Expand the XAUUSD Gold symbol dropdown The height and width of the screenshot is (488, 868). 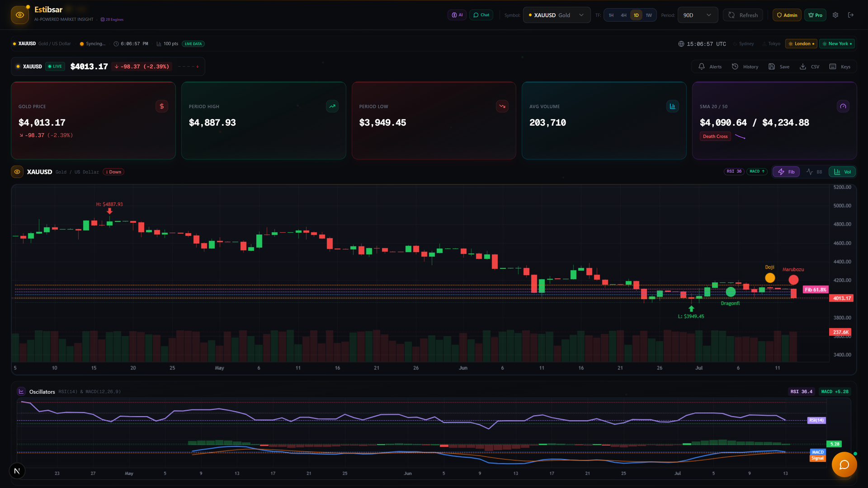pos(557,15)
